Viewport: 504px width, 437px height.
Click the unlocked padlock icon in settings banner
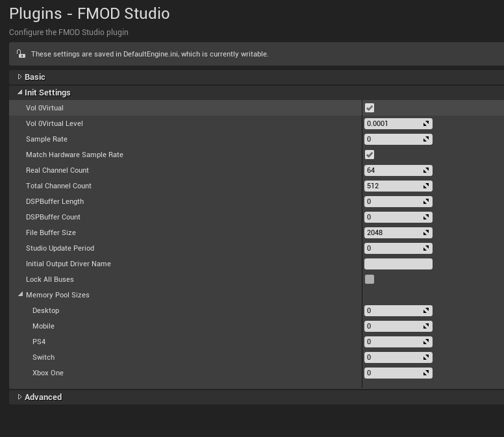21,54
